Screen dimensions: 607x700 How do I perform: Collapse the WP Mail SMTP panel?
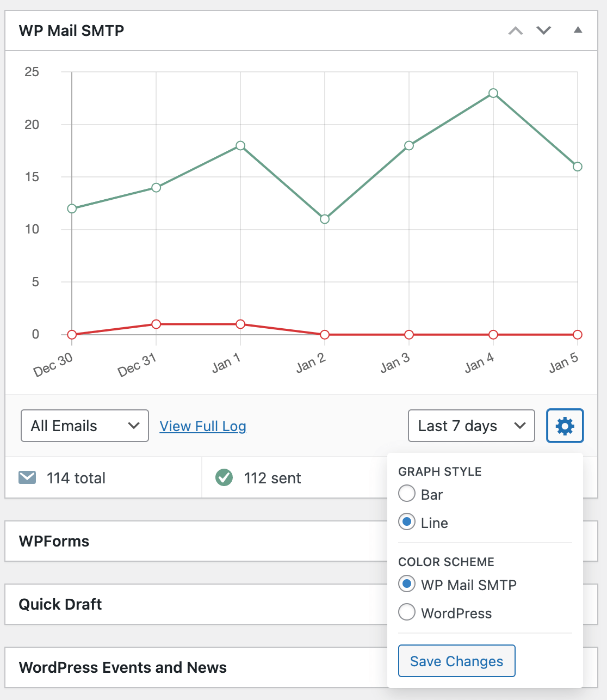[578, 30]
